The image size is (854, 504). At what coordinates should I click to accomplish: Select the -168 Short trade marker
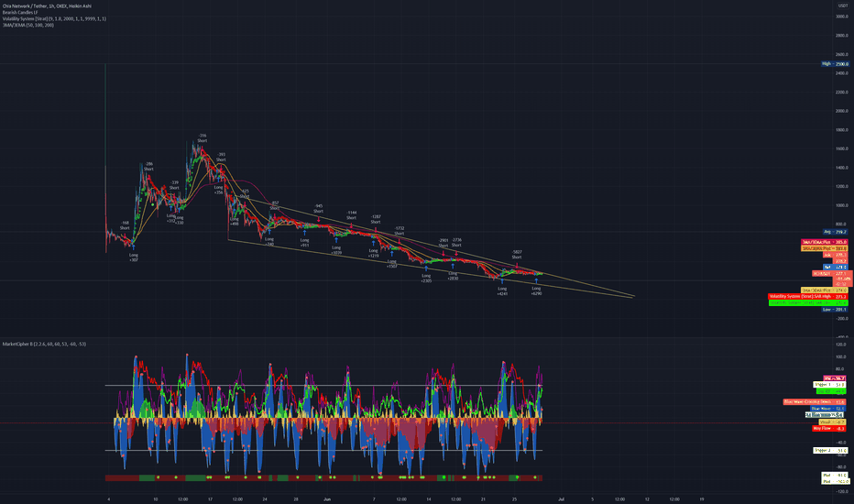(125, 225)
